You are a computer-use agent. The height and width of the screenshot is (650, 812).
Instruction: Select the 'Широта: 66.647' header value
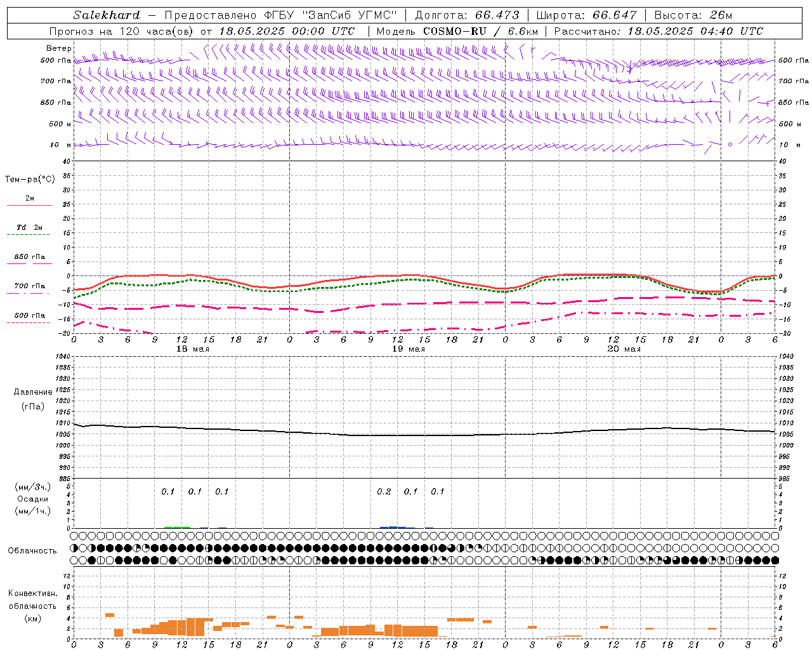click(586, 15)
